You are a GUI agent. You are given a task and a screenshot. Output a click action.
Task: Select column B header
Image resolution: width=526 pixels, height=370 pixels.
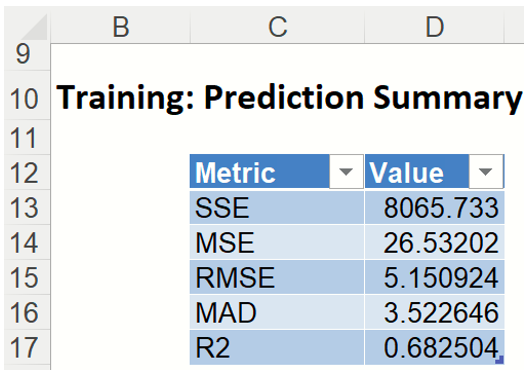pos(121,27)
